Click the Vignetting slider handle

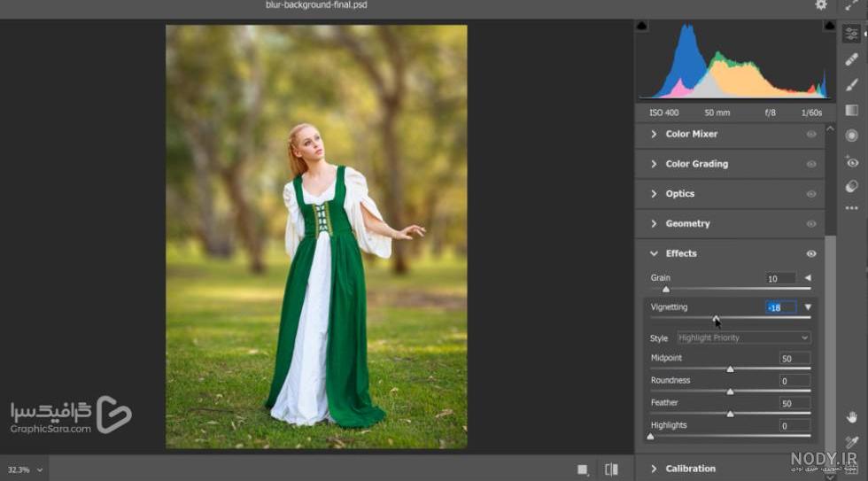coord(716,319)
